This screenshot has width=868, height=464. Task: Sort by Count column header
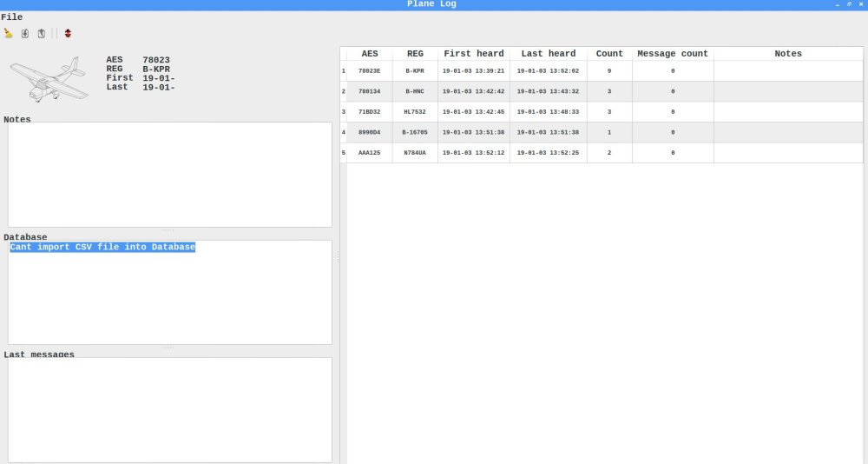(x=609, y=54)
